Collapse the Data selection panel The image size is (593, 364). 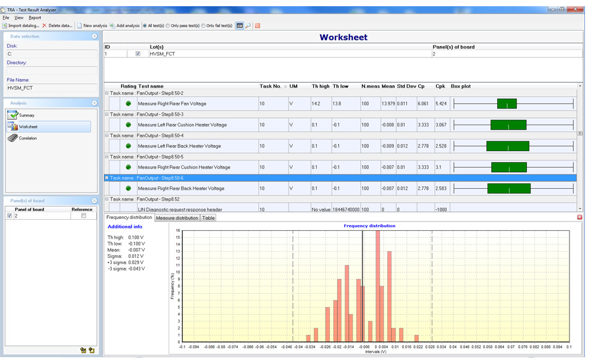95,36
